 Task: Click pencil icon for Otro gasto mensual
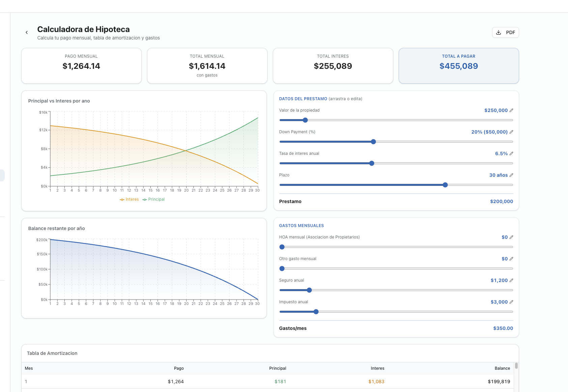[511, 259]
